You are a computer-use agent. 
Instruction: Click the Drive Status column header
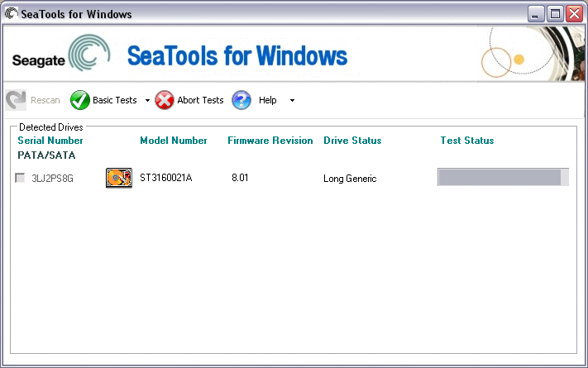tap(352, 141)
